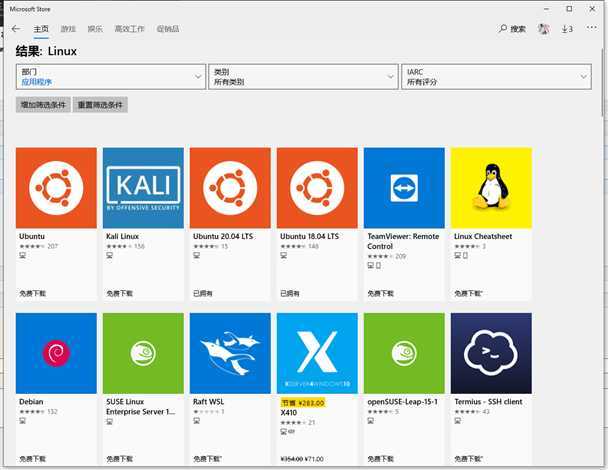Click the Raft WSL title
Viewport: 608px width, 470px height.
tap(208, 402)
